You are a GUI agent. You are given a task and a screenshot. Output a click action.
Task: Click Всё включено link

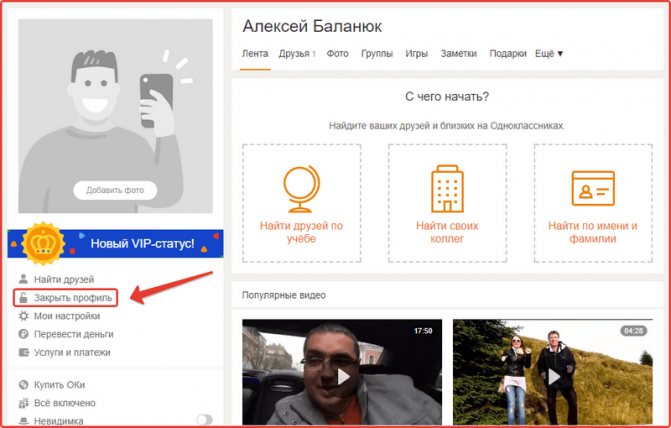click(x=65, y=403)
